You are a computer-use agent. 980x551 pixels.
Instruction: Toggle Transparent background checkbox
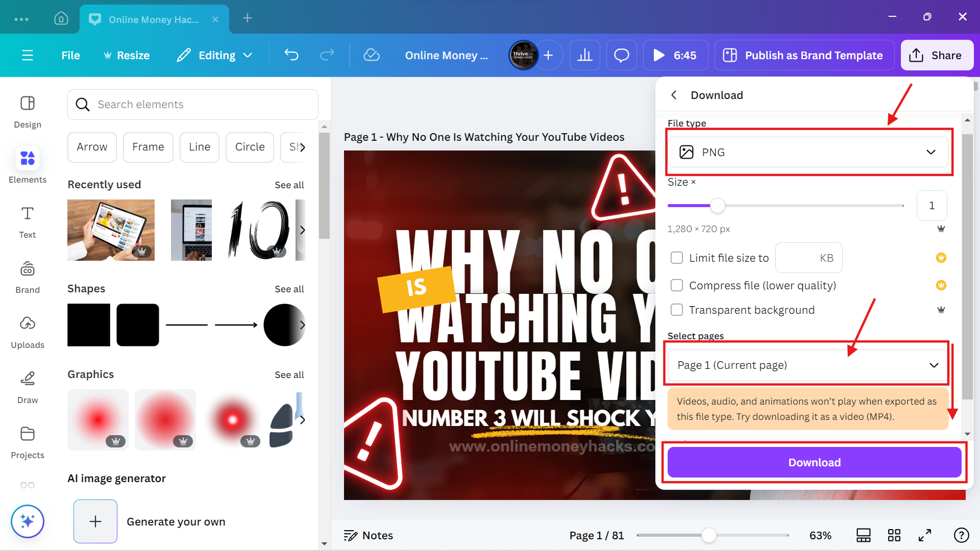coord(677,310)
